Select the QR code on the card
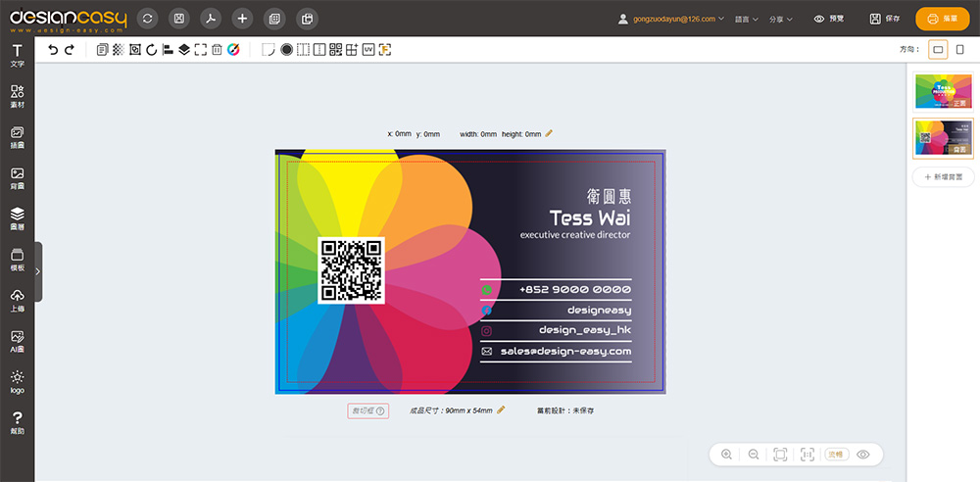Image resolution: width=980 pixels, height=482 pixels. click(351, 270)
